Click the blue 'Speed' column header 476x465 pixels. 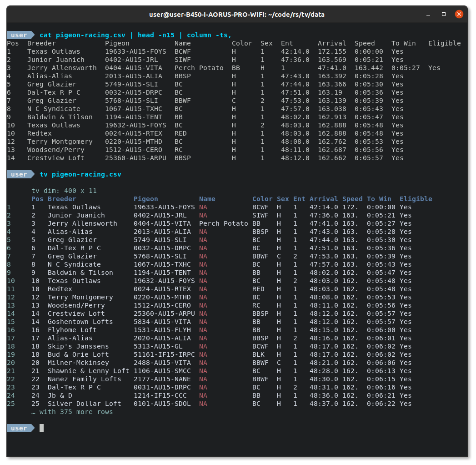(x=352, y=199)
